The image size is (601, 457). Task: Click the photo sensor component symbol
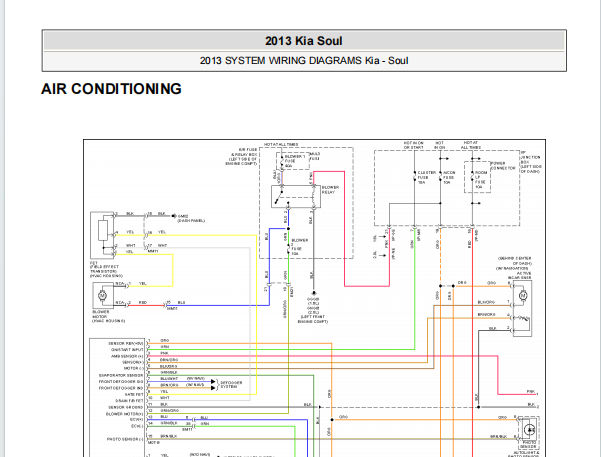tap(530, 430)
